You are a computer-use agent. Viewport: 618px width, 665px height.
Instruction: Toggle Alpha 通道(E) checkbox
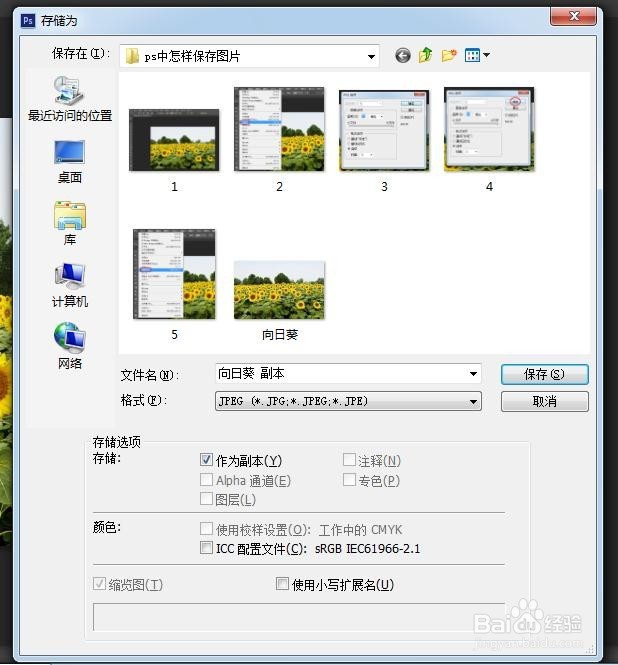pyautogui.click(x=206, y=480)
